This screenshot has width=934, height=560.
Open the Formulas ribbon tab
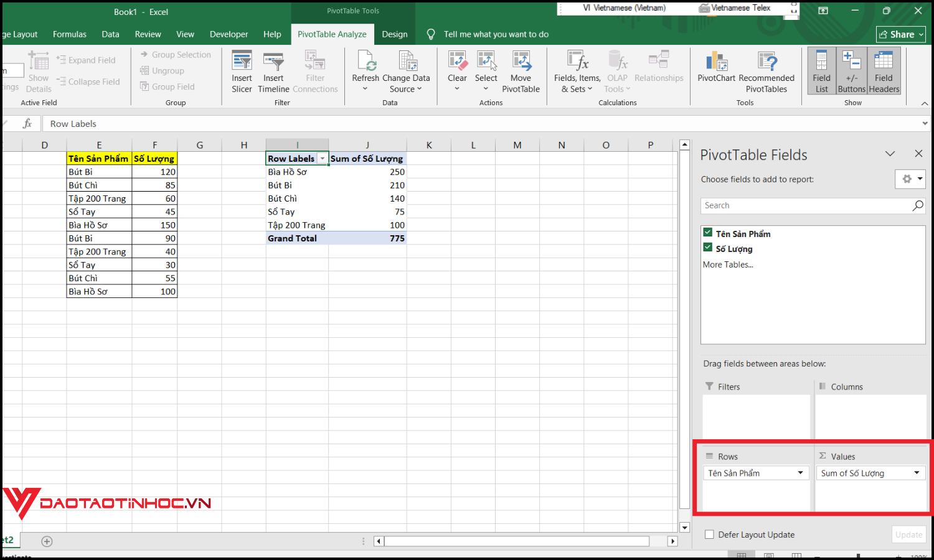pyautogui.click(x=69, y=34)
